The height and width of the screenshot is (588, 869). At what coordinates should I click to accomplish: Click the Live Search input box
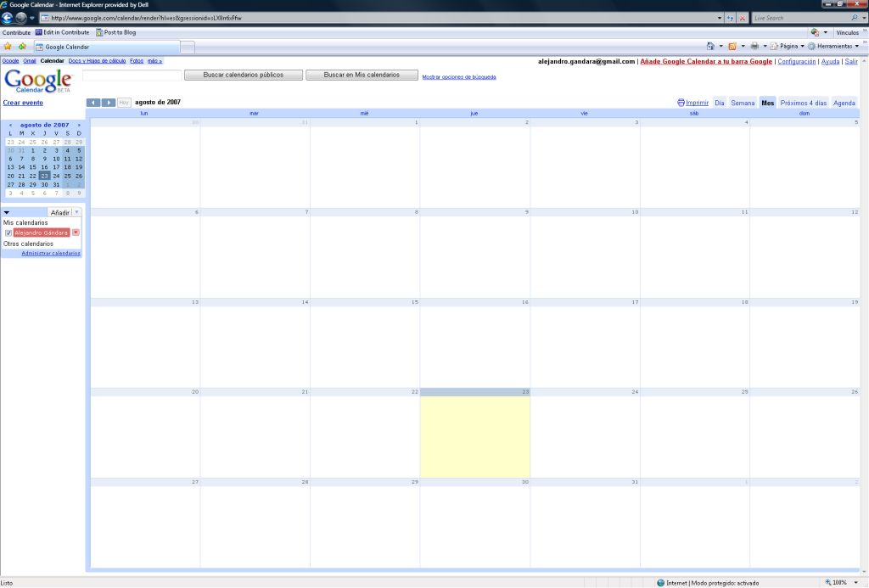(800, 18)
